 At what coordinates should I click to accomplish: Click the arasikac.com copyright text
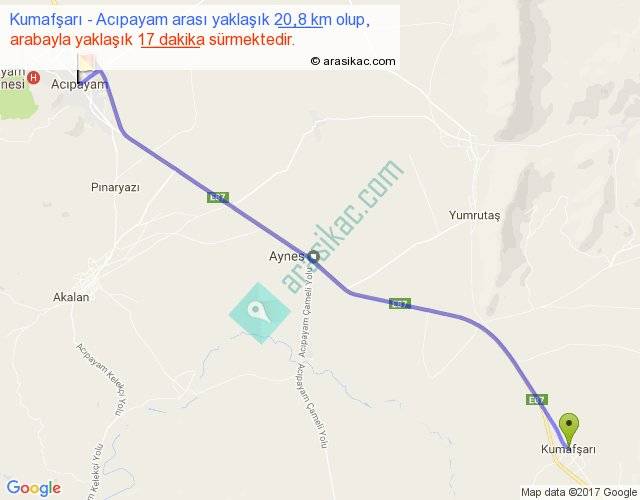click(353, 61)
